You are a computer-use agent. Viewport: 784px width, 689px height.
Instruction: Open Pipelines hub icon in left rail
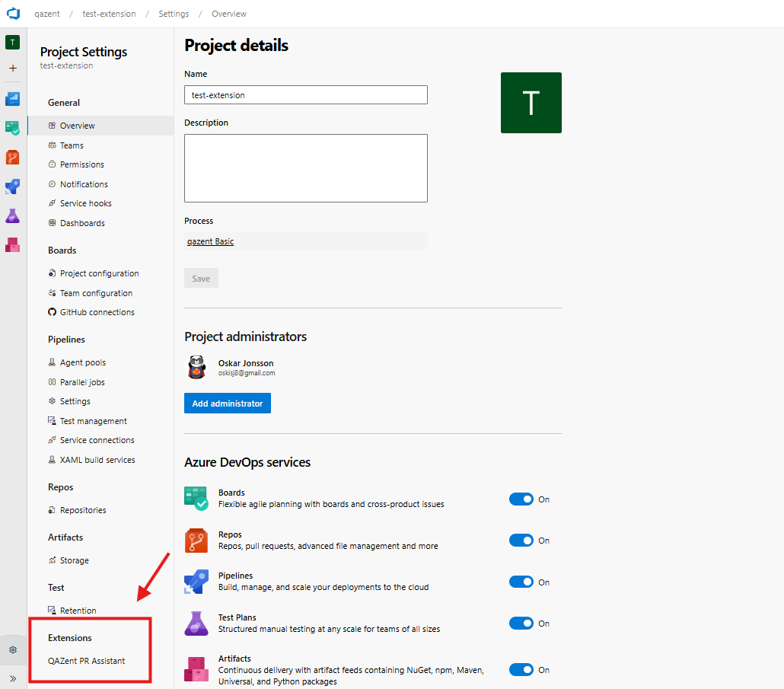click(x=12, y=187)
